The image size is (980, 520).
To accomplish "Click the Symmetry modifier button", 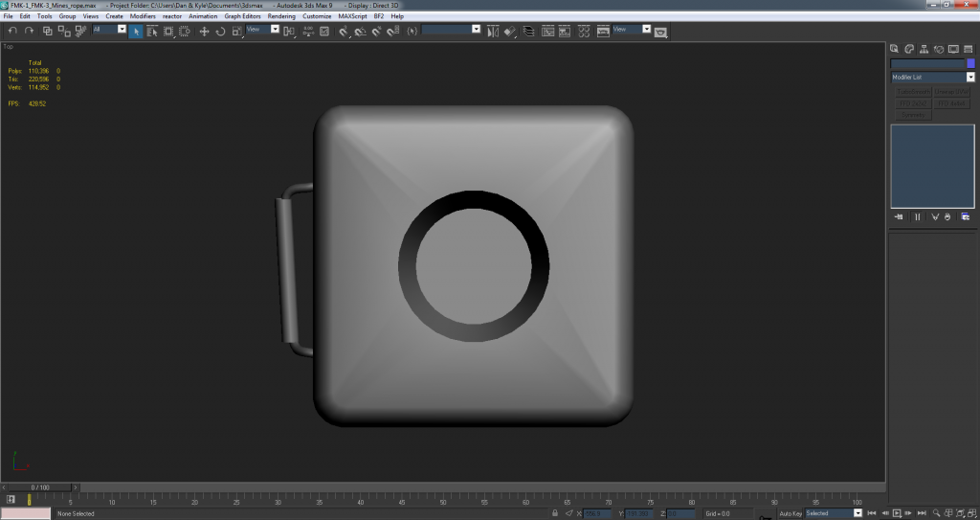I will tap(912, 114).
